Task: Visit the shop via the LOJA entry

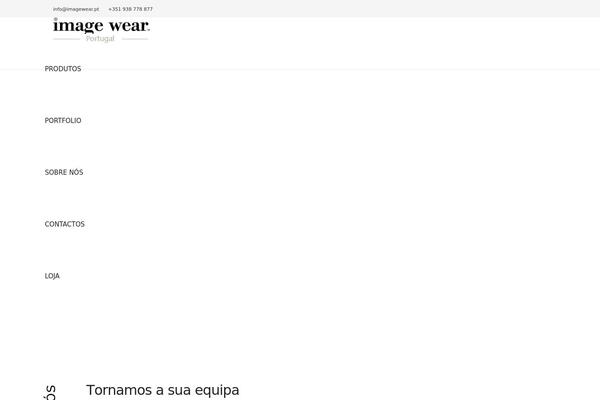Action: coord(52,276)
